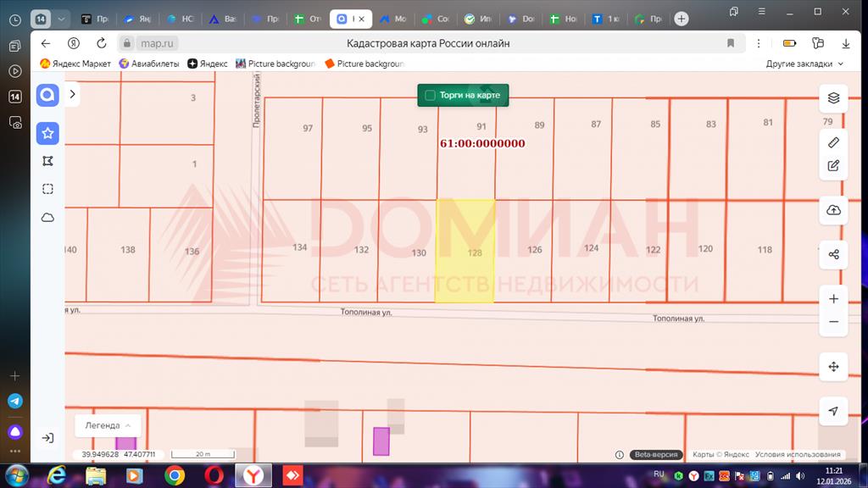Enable the "Торги на карте" checkbox
This screenshot has height=488, width=868.
pos(431,96)
